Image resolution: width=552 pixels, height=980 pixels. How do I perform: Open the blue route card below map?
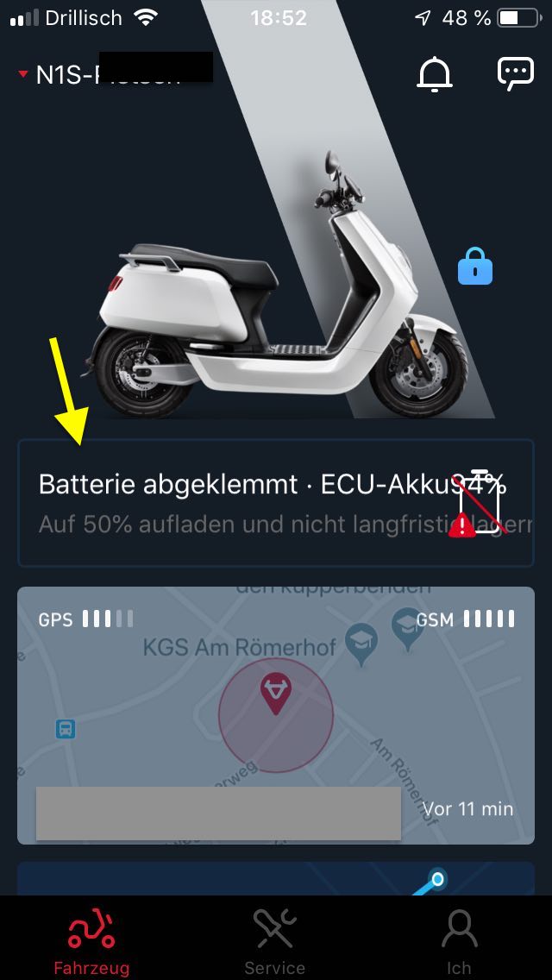276,879
